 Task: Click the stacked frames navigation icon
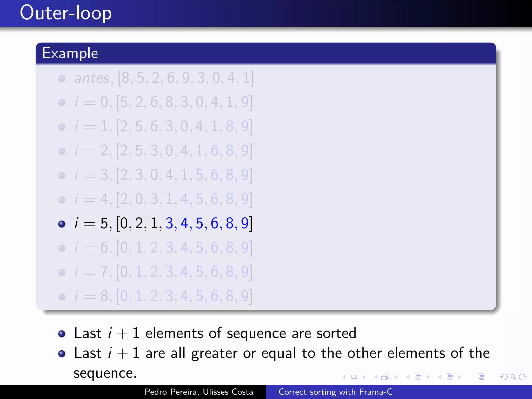[385, 377]
